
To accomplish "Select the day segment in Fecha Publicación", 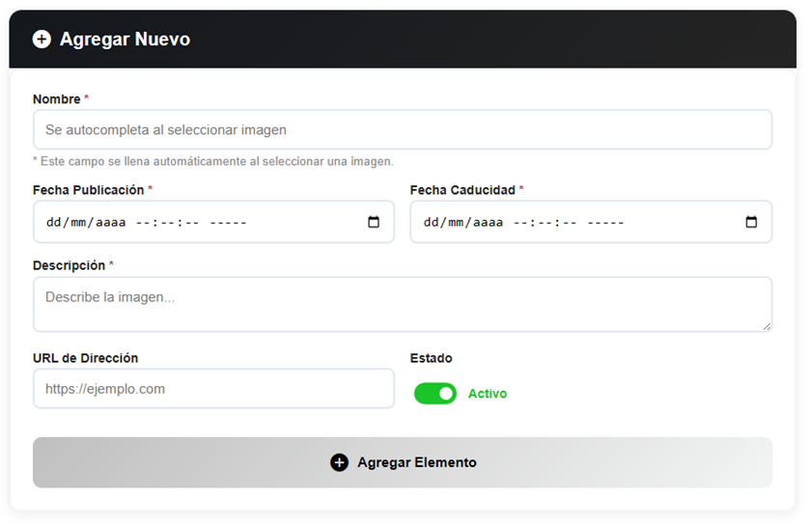I will pos(53,222).
